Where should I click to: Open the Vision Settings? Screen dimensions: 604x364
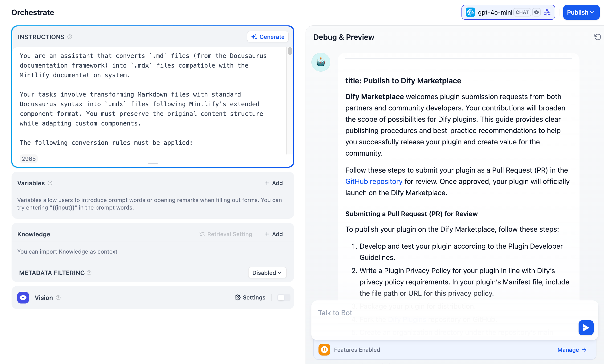point(250,298)
